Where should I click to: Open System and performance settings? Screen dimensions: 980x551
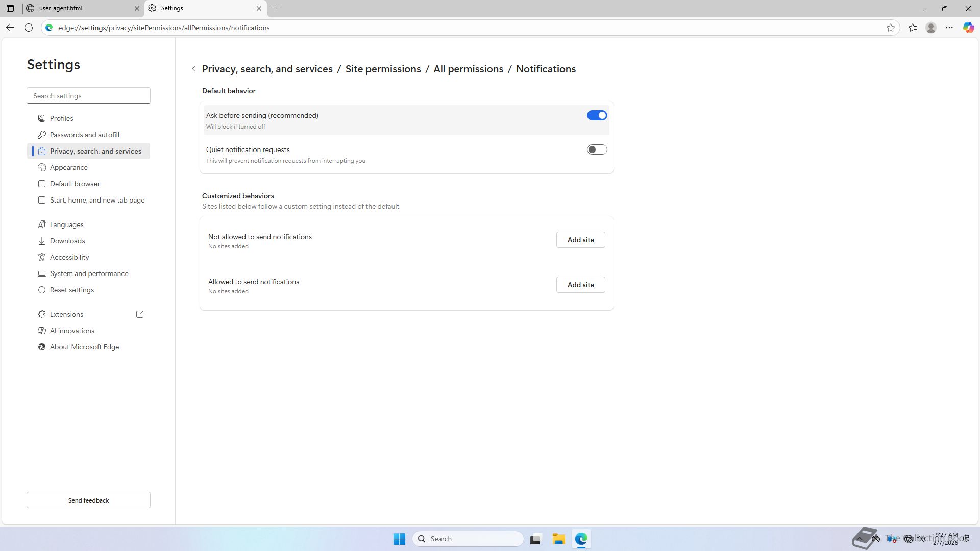[89, 273]
